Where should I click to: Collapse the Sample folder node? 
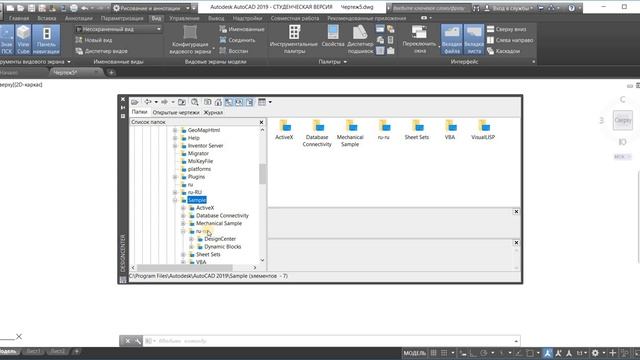point(175,200)
